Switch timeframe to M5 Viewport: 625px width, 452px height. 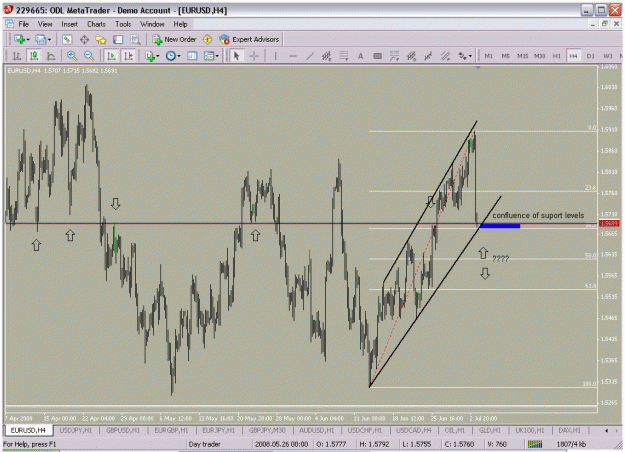coord(505,56)
